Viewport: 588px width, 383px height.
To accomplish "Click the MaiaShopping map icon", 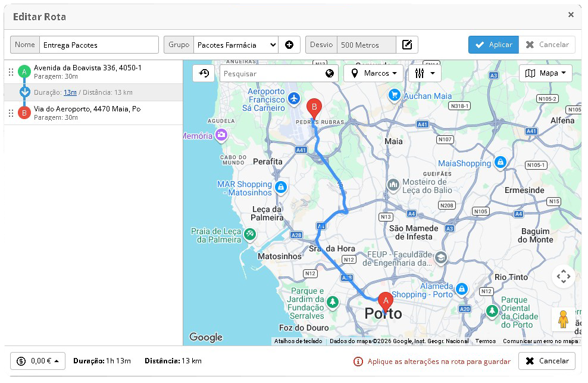I will 501,162.
